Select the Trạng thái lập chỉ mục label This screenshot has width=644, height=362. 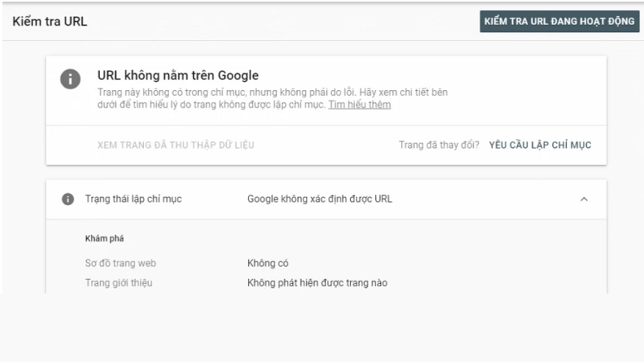click(134, 199)
